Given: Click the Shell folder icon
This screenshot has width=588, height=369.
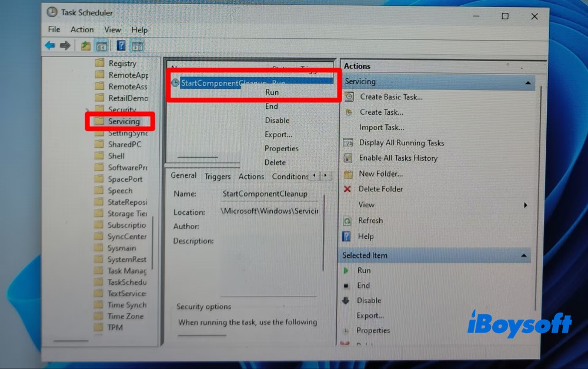Looking at the screenshot, I should (99, 155).
